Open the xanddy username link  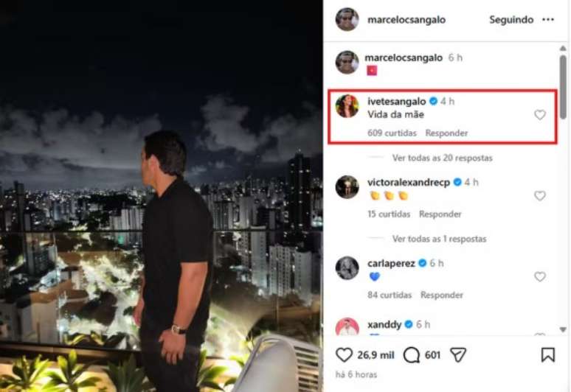[x=384, y=324]
